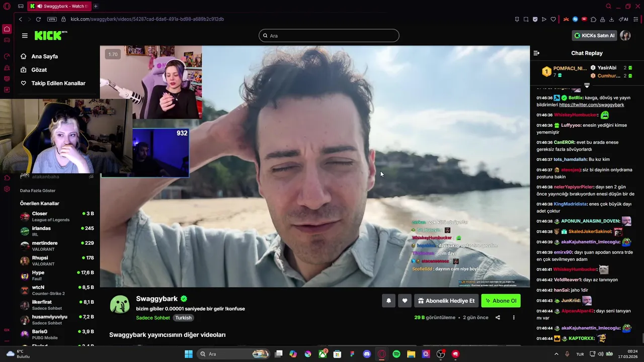This screenshot has width=644, height=362.
Task: Open Easy Setup sliders icon
Action: click(x=636, y=19)
